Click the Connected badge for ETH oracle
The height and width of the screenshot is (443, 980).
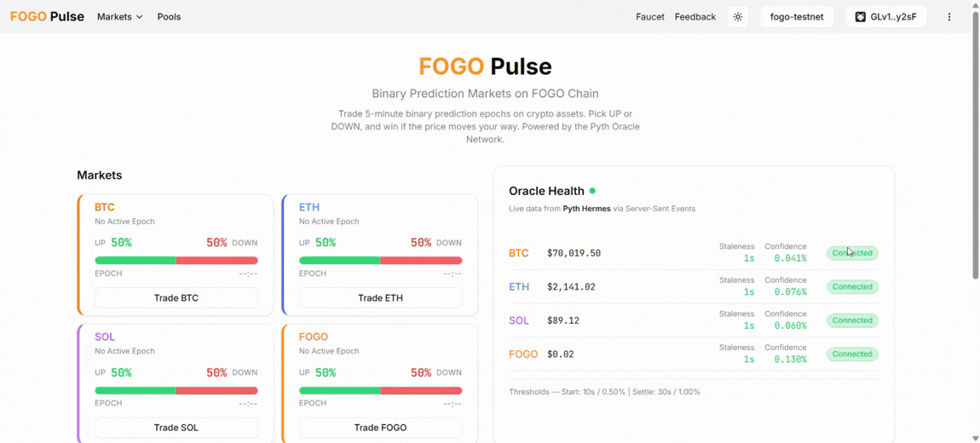pyautogui.click(x=852, y=287)
